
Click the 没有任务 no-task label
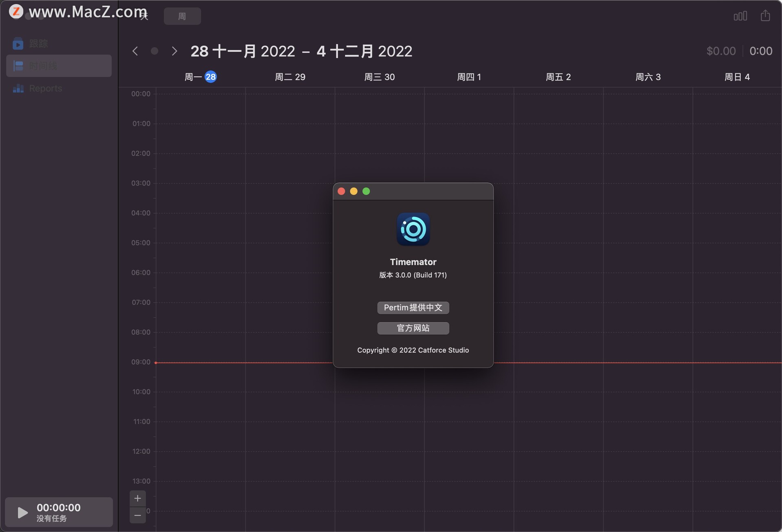(52, 519)
